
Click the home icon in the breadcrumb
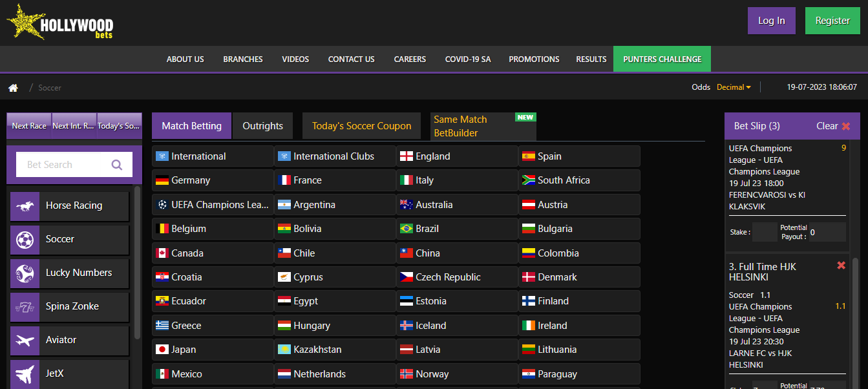(13, 87)
